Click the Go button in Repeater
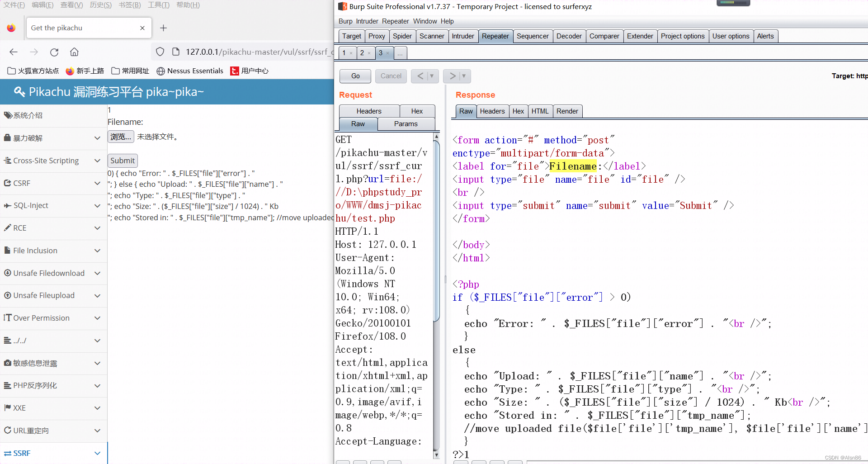 click(x=355, y=76)
